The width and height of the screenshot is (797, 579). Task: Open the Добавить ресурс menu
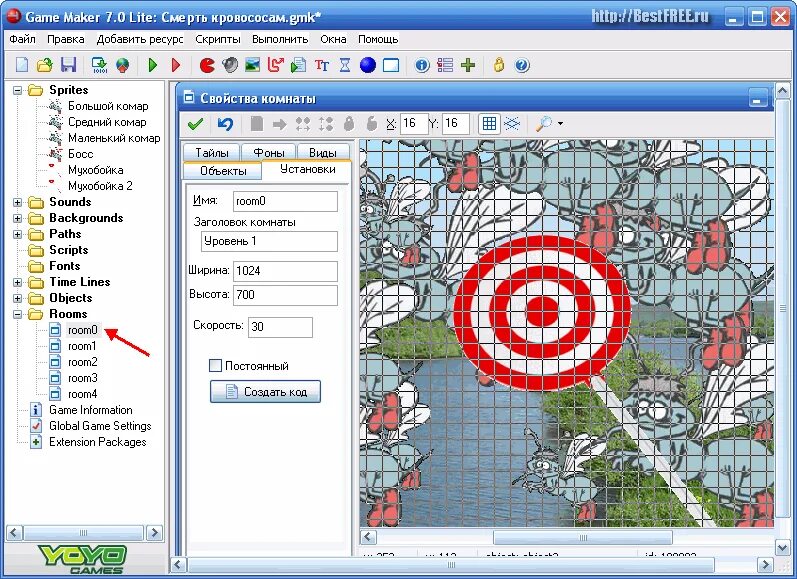pyautogui.click(x=140, y=39)
